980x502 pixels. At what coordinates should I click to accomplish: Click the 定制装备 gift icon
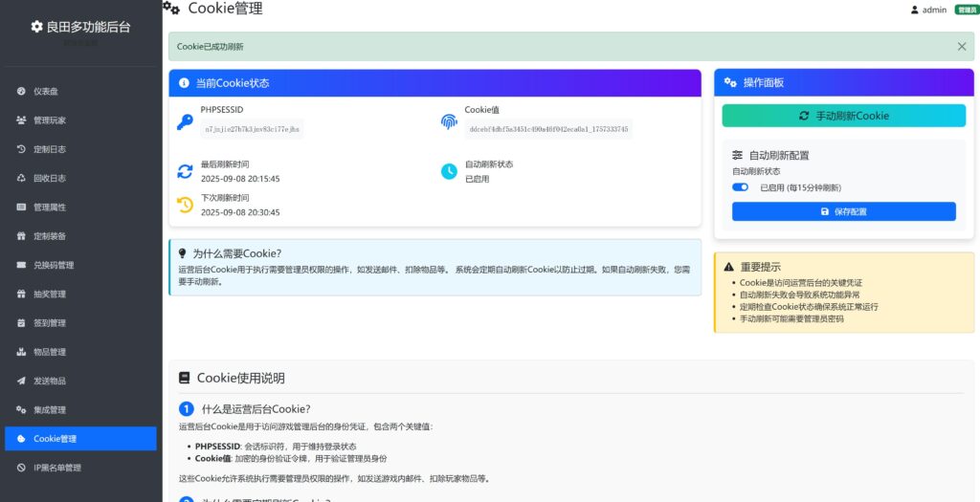[x=22, y=236]
